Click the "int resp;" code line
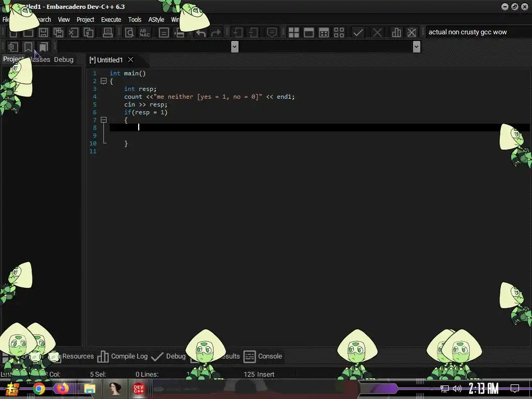Screen dimensions: 532x399 [x=140, y=89]
